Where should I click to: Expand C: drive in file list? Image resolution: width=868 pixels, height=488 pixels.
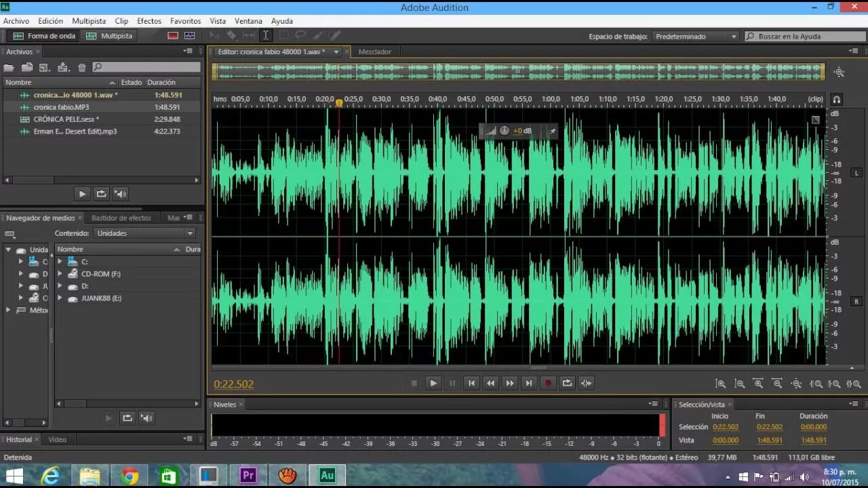point(60,262)
